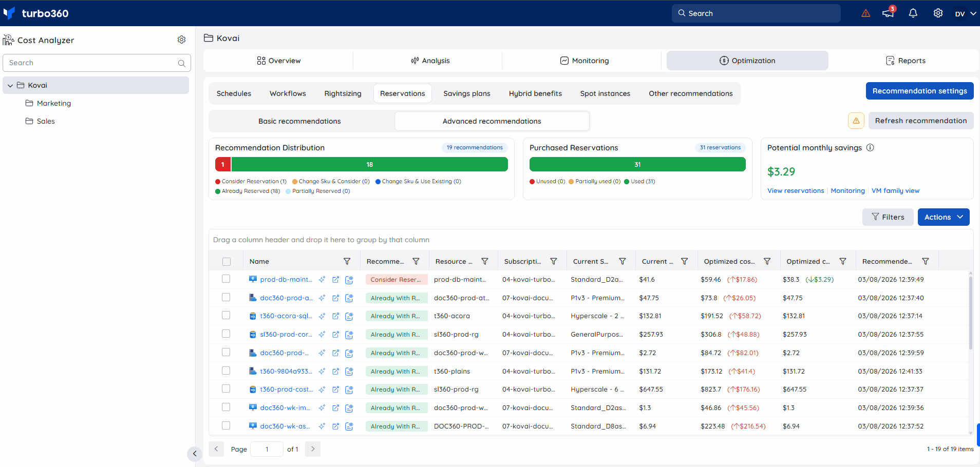
Task: Go to next page of results
Action: [313, 449]
